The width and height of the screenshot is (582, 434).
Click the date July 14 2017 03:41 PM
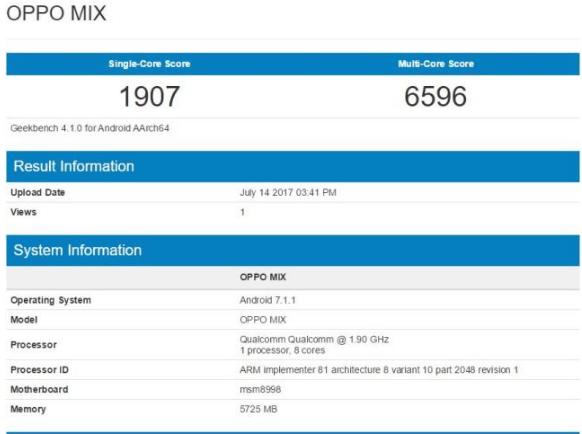[x=288, y=192]
